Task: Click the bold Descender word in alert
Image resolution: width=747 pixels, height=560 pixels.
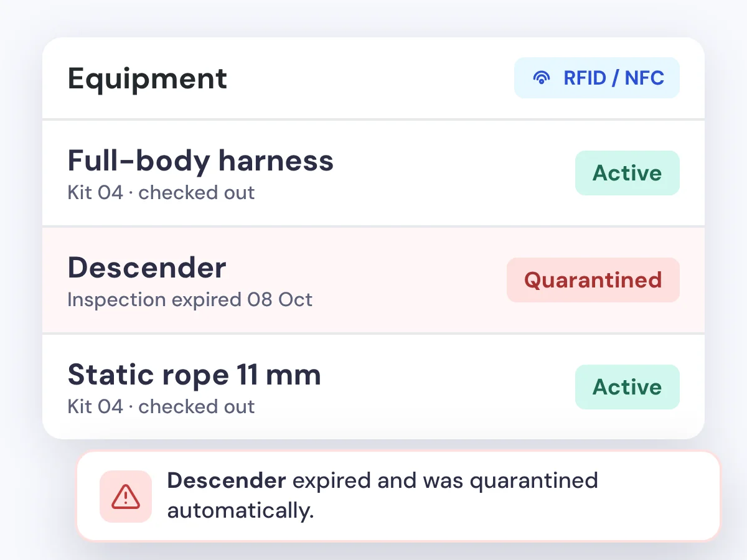Action: tap(227, 480)
